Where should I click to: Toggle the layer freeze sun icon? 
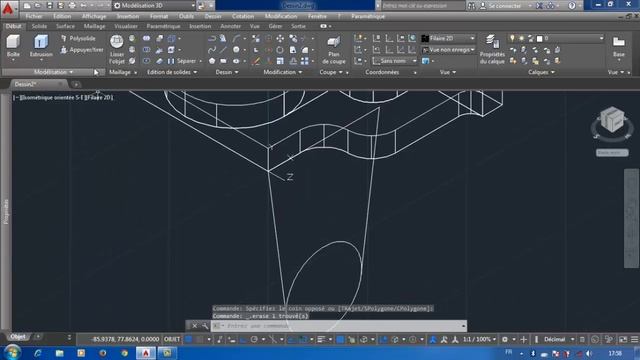[x=521, y=38]
